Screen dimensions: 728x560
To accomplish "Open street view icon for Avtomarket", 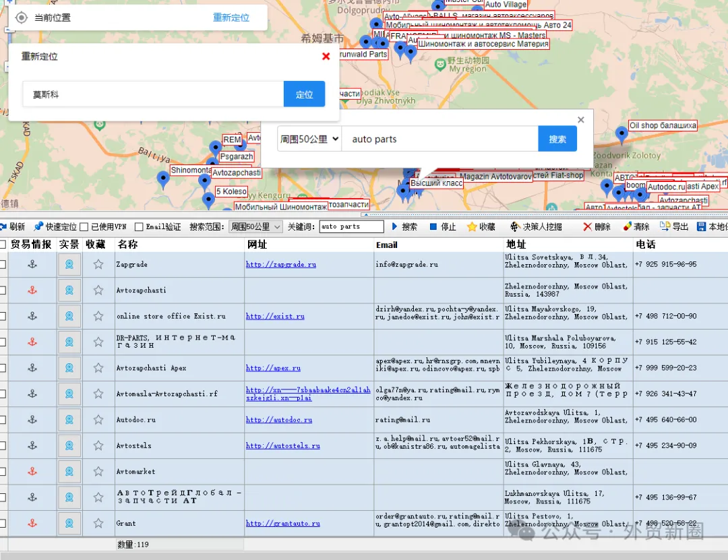I will click(69, 472).
